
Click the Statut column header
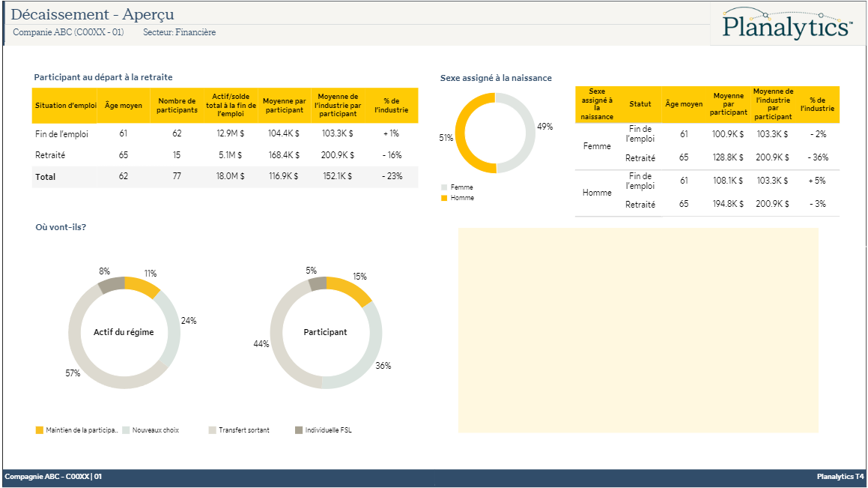point(640,104)
